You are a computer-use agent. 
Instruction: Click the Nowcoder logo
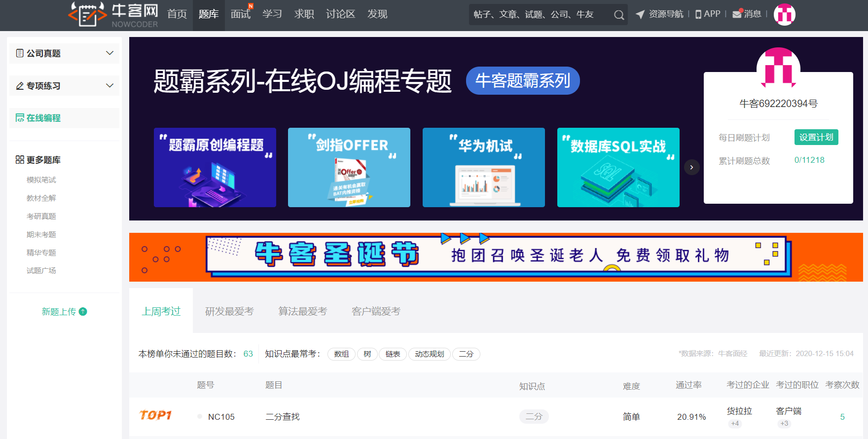(113, 14)
